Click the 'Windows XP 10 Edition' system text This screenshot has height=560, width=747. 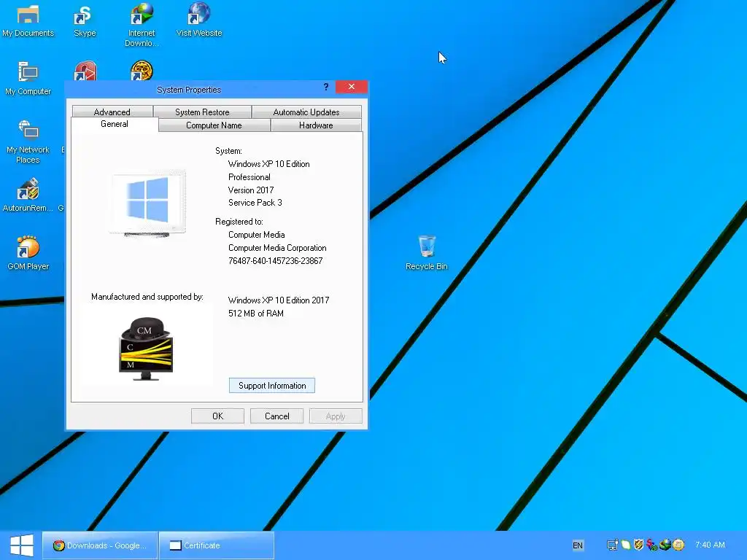click(268, 164)
